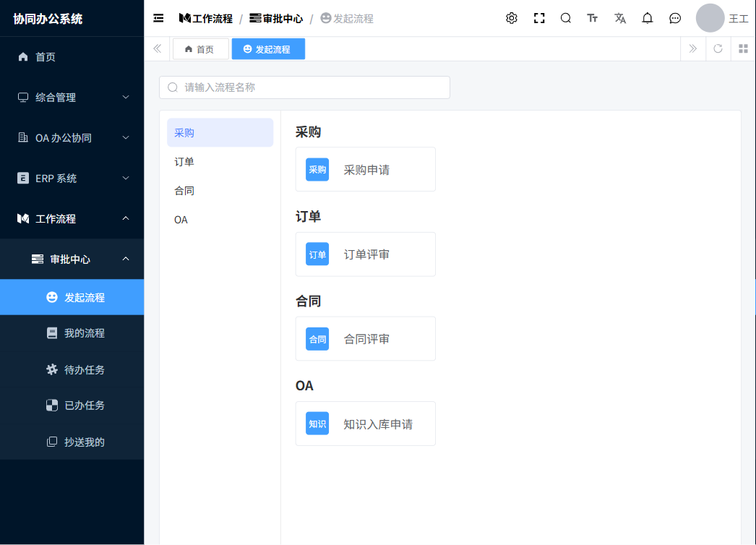The height and width of the screenshot is (545, 756).
Task: Open the magnifier search icon in header
Action: [x=565, y=18]
